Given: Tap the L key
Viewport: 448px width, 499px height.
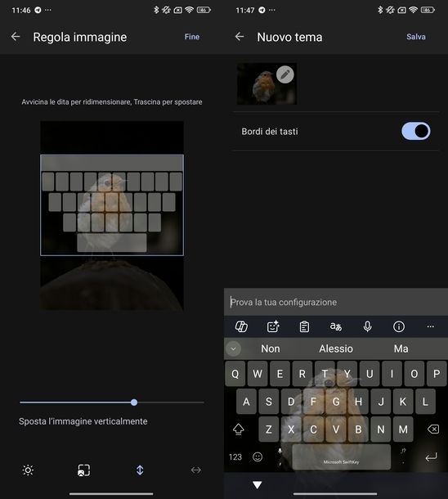Looking at the screenshot, I should [x=425, y=402].
